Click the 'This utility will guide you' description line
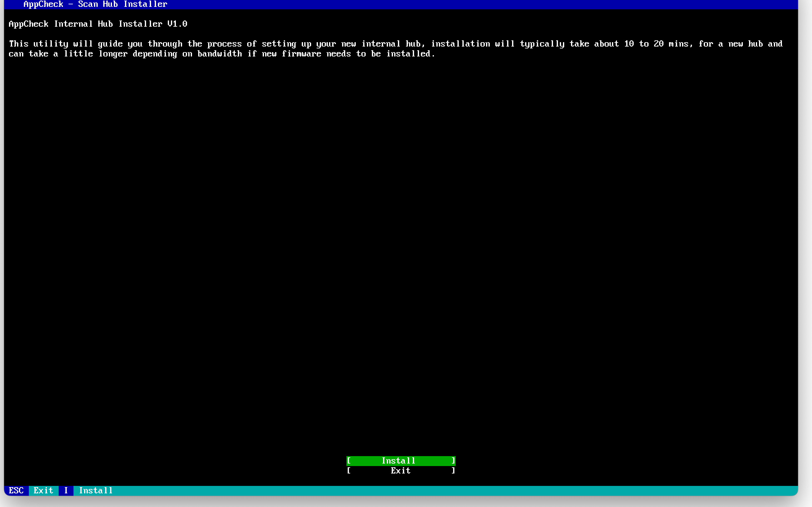 coord(395,44)
